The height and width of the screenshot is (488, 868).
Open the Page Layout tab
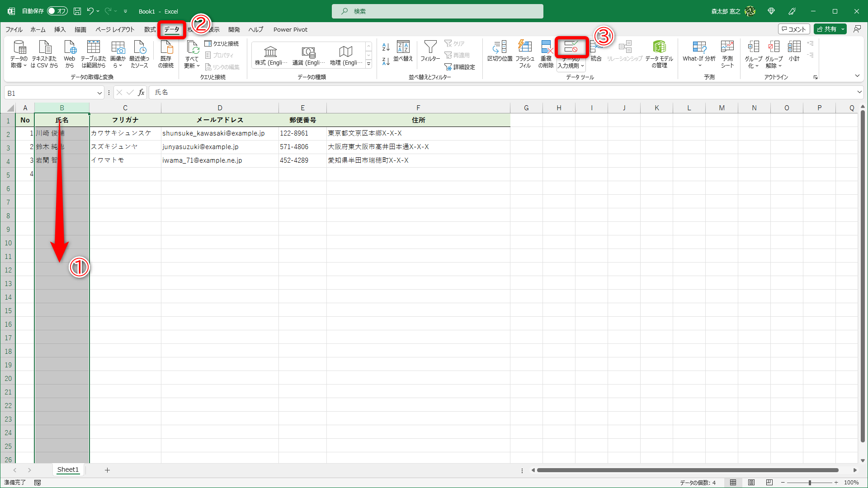pyautogui.click(x=115, y=29)
